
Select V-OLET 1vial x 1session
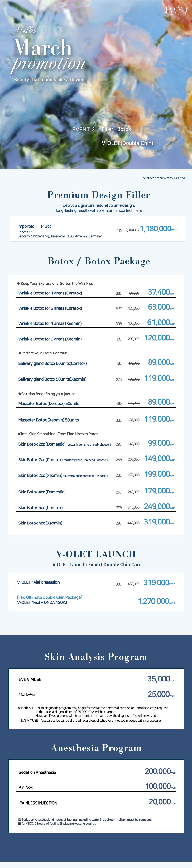tap(38, 582)
